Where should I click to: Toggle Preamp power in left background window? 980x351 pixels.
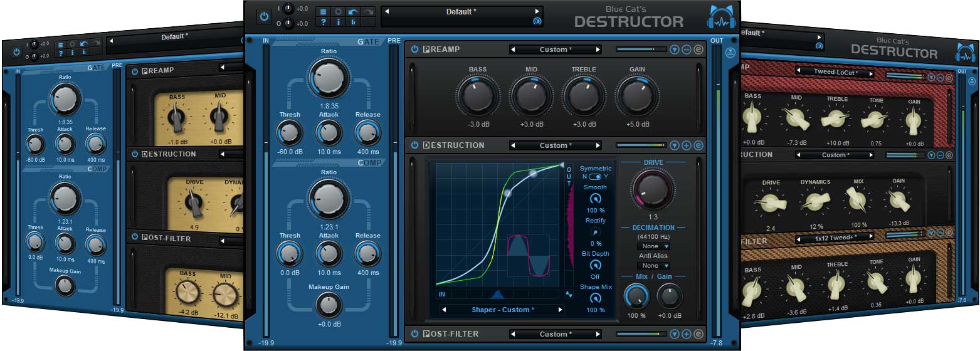[x=135, y=71]
